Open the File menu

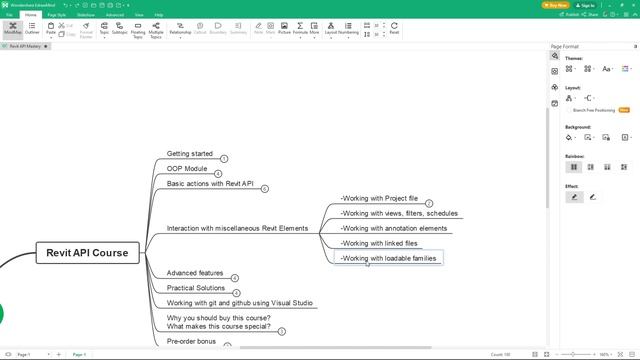[9, 15]
